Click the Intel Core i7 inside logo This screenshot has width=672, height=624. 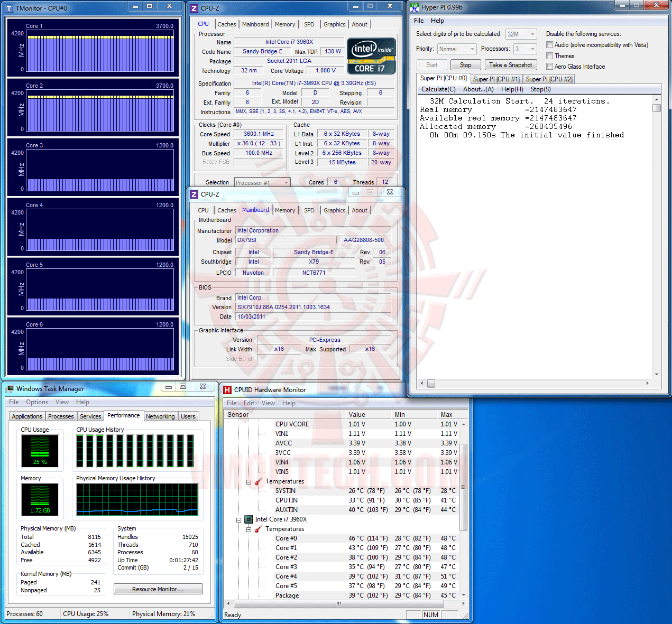(371, 56)
